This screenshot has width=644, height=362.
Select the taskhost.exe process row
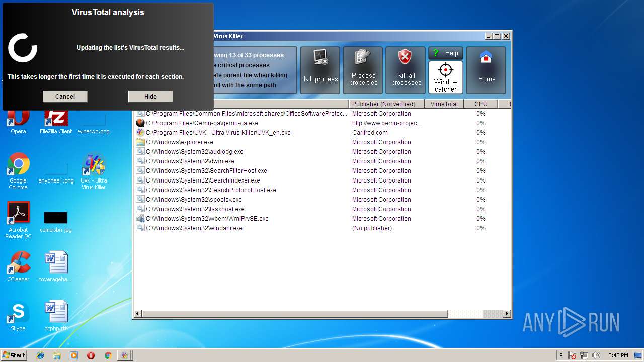322,209
